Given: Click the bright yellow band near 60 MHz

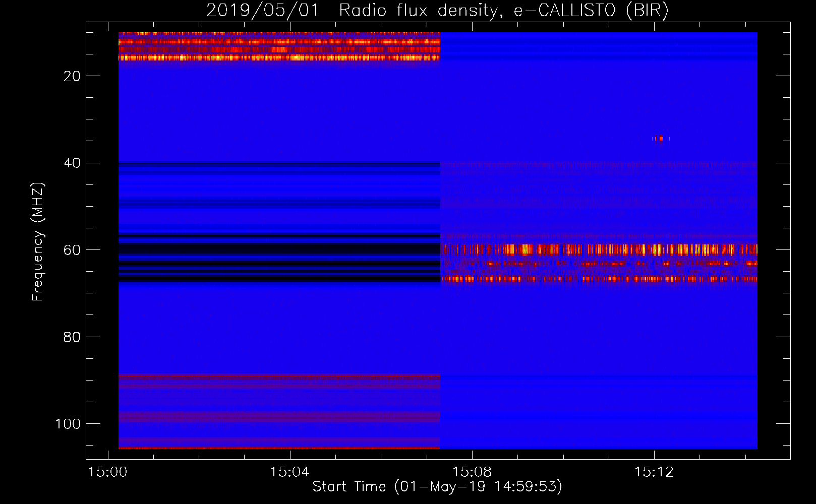Looking at the screenshot, I should click(599, 249).
